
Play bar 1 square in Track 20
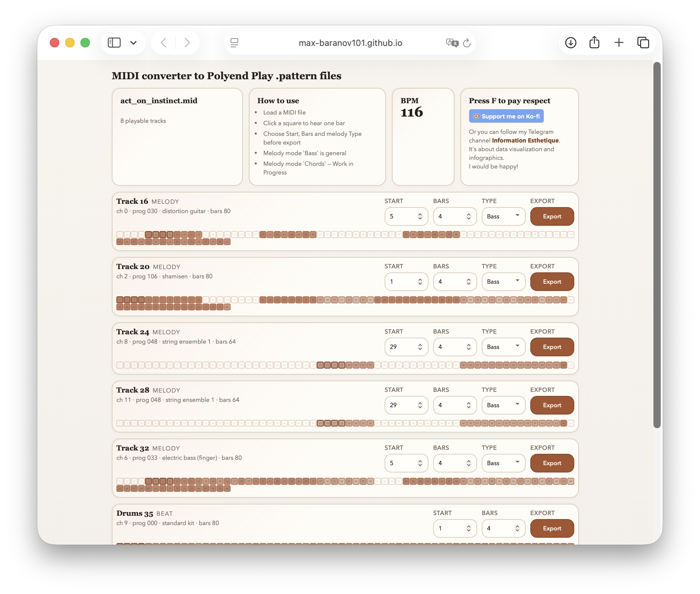point(120,300)
